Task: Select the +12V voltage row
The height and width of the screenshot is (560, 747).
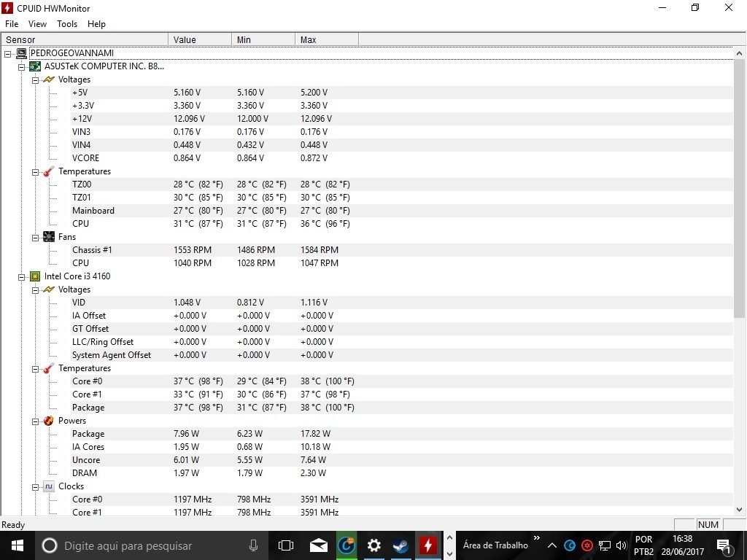Action: click(402, 119)
